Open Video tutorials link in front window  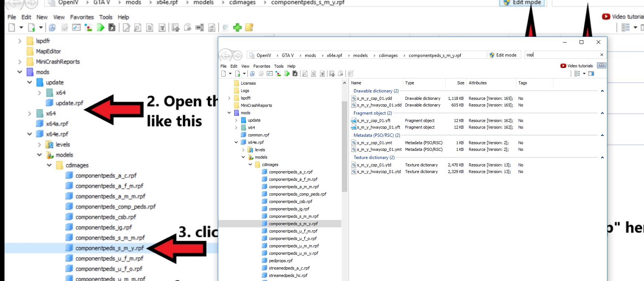pos(577,66)
